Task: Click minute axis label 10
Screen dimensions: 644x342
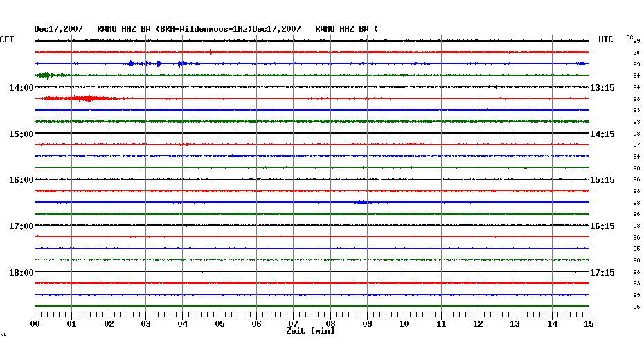Action: pyautogui.click(x=404, y=324)
